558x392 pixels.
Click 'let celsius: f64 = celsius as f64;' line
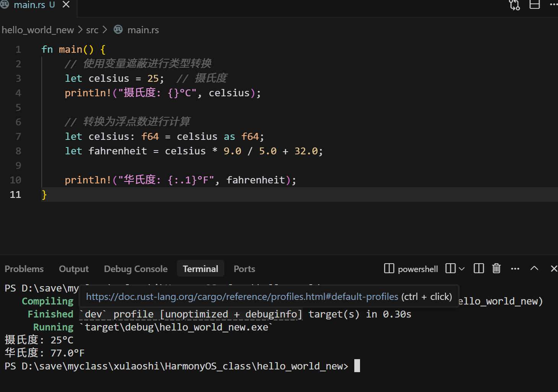point(164,136)
